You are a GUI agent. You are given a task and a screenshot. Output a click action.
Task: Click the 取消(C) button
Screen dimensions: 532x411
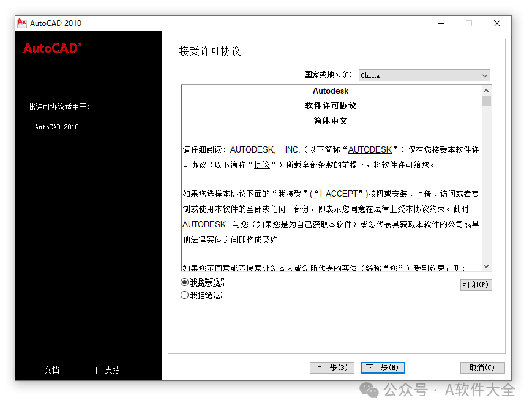click(482, 368)
